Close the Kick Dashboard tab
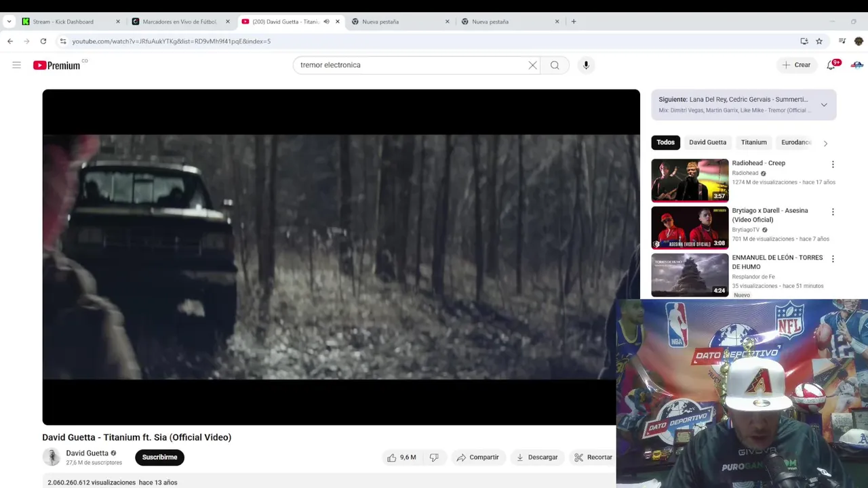Image resolution: width=868 pixels, height=488 pixels. 118,22
